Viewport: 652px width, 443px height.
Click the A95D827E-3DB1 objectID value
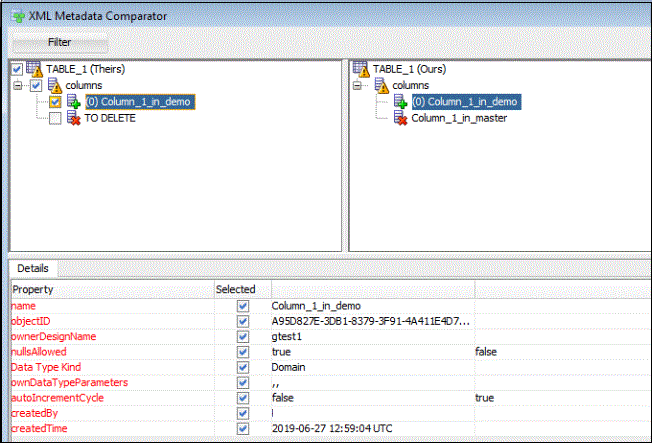point(370,321)
